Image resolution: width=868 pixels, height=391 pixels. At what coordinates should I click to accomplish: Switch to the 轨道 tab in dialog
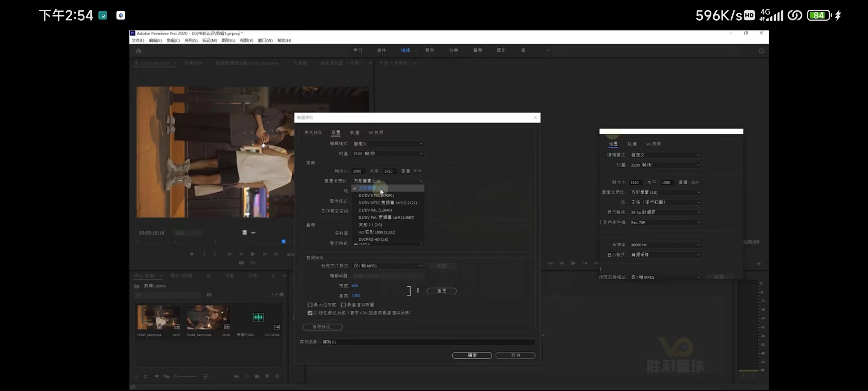[354, 133]
